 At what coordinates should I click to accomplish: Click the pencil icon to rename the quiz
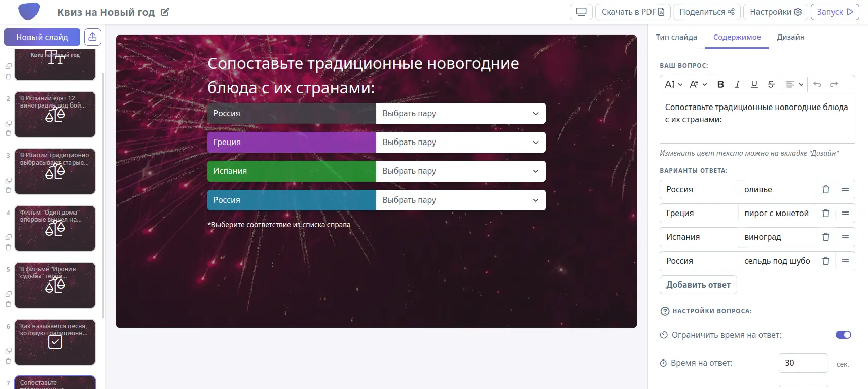tap(165, 12)
